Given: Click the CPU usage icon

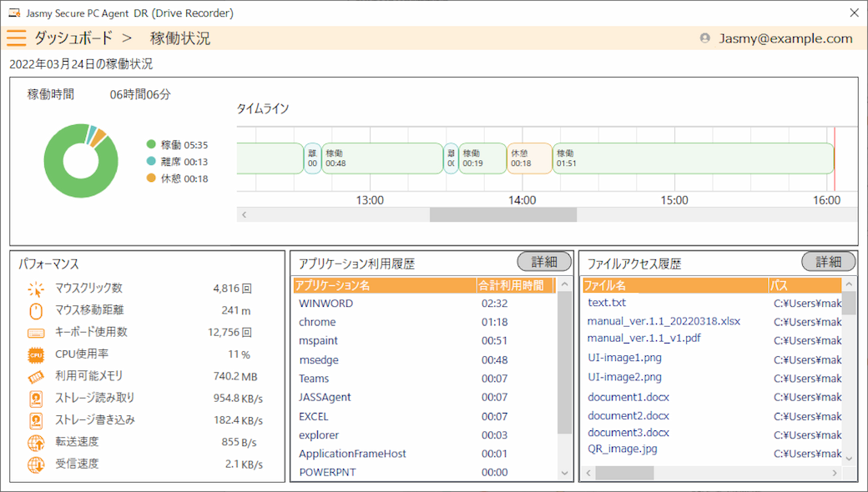Looking at the screenshot, I should pos(36,354).
